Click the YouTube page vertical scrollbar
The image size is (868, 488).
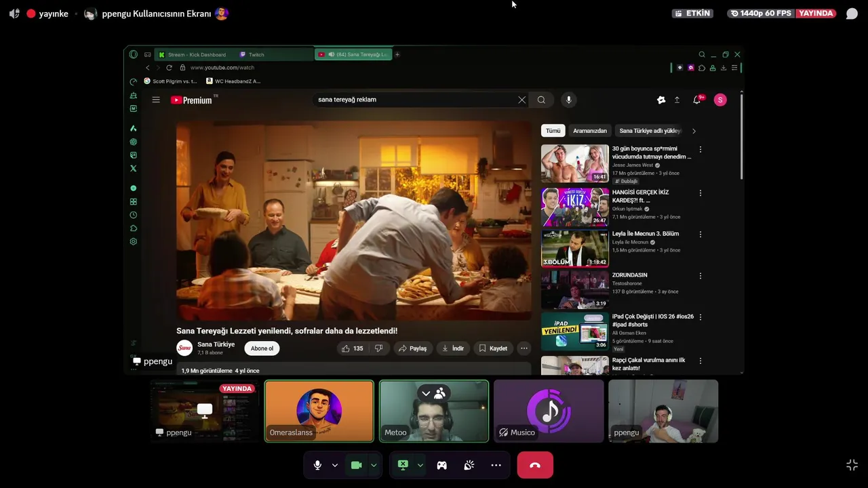[x=741, y=136]
